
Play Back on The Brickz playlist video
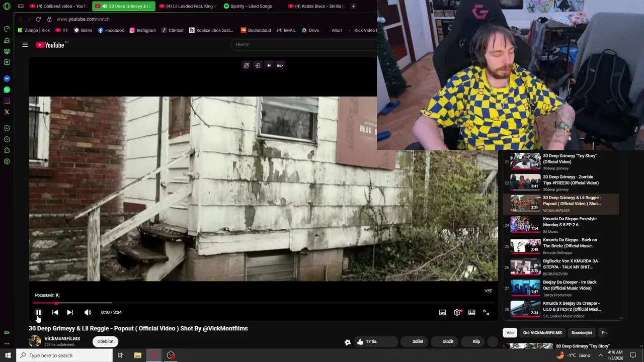[x=561, y=246]
